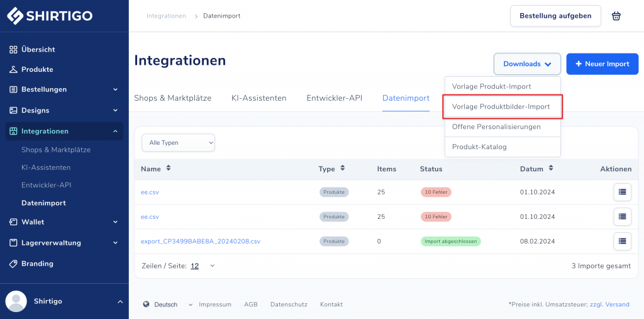The height and width of the screenshot is (319, 644).
Task: Expand the Bestellungen sidebar menu chevron
Action: 116,89
